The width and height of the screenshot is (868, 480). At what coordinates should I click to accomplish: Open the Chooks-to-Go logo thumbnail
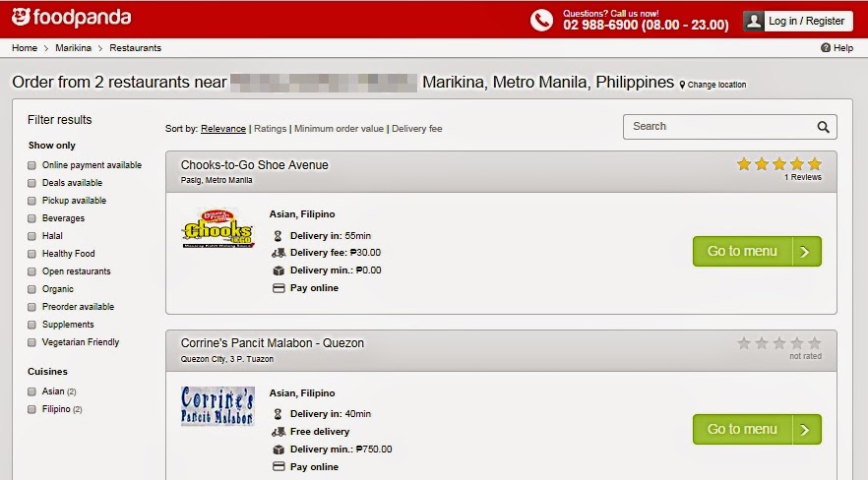218,228
